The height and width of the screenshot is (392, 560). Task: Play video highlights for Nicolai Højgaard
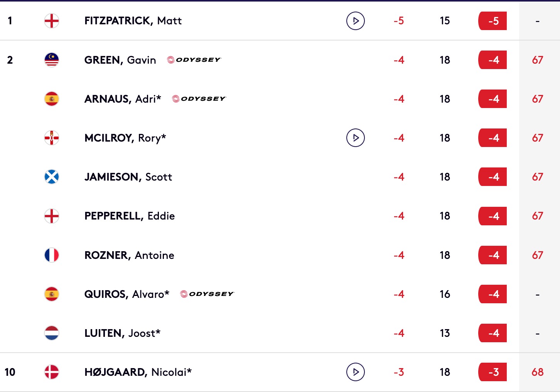point(356,372)
